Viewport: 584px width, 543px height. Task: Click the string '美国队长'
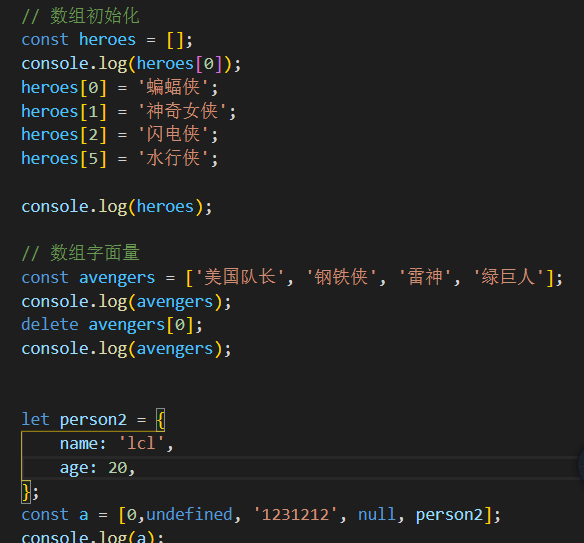pyautogui.click(x=240, y=277)
